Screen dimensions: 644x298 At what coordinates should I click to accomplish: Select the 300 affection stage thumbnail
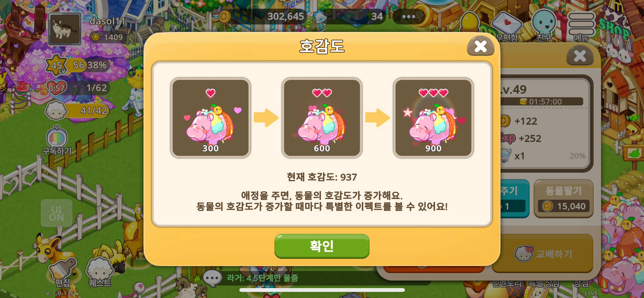pos(211,118)
